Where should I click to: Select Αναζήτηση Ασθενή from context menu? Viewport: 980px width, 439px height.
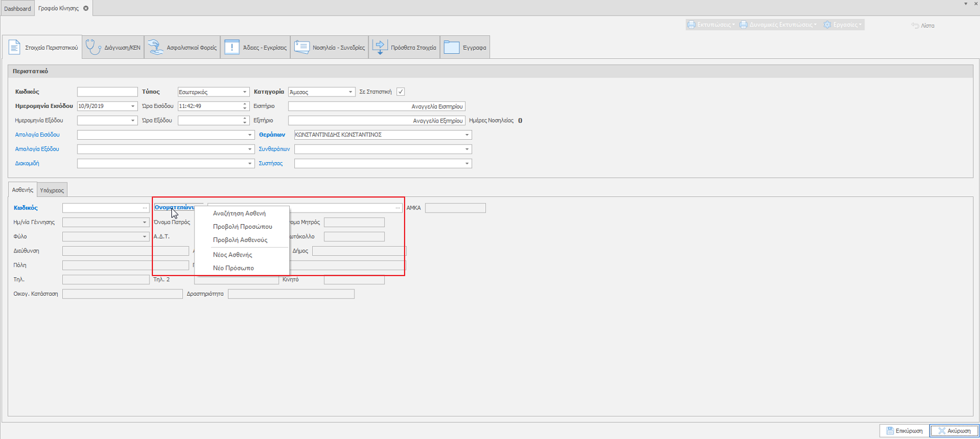pyautogui.click(x=239, y=213)
